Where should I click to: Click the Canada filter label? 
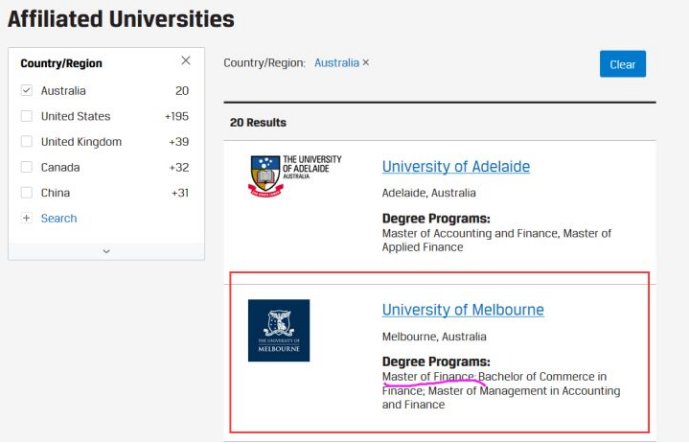pos(60,167)
